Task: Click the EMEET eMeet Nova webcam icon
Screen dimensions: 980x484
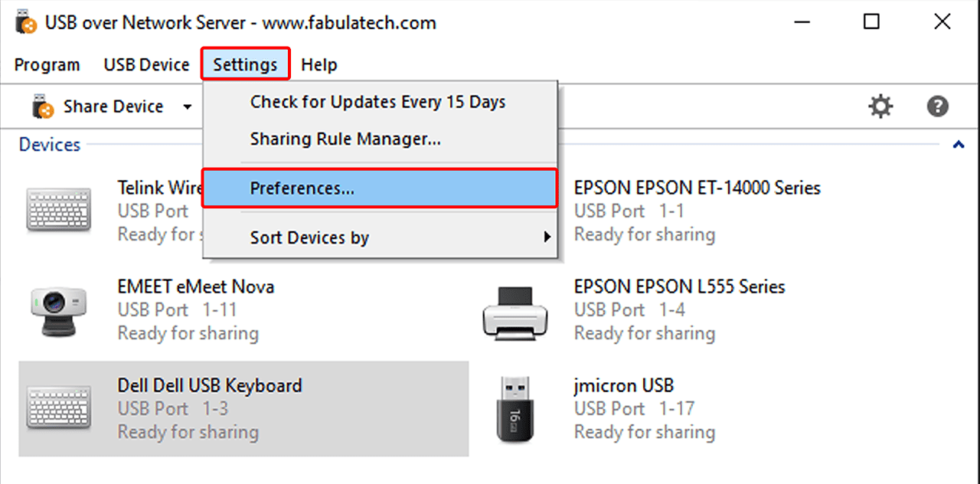Action: (58, 310)
